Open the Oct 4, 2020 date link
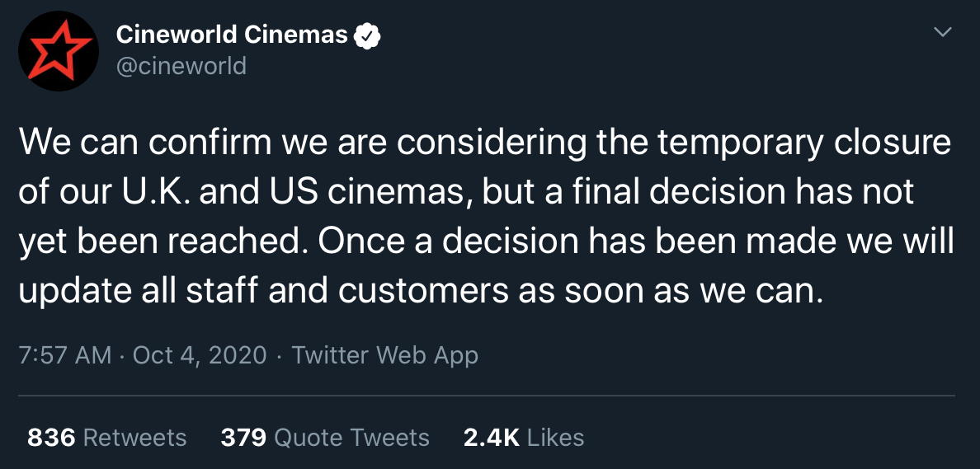Viewport: 980px width, 469px height. click(x=200, y=355)
